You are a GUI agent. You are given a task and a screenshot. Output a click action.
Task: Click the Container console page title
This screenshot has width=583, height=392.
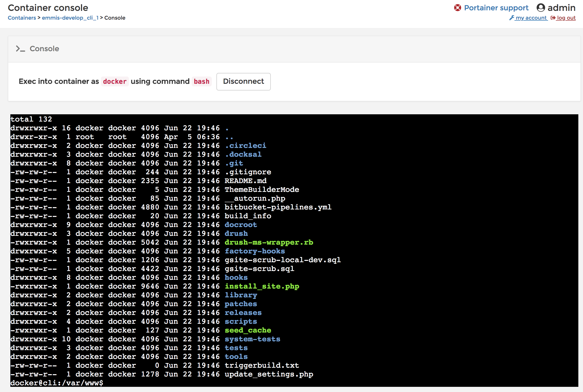[48, 8]
